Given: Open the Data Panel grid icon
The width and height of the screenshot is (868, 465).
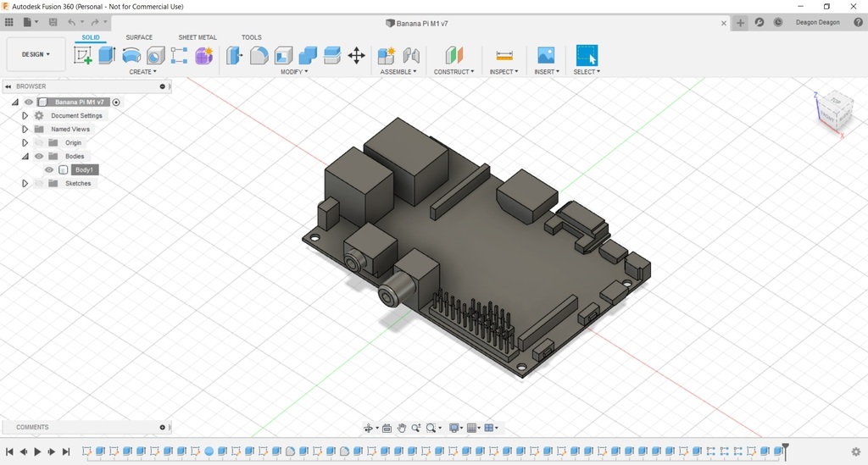Looking at the screenshot, I should 8,22.
